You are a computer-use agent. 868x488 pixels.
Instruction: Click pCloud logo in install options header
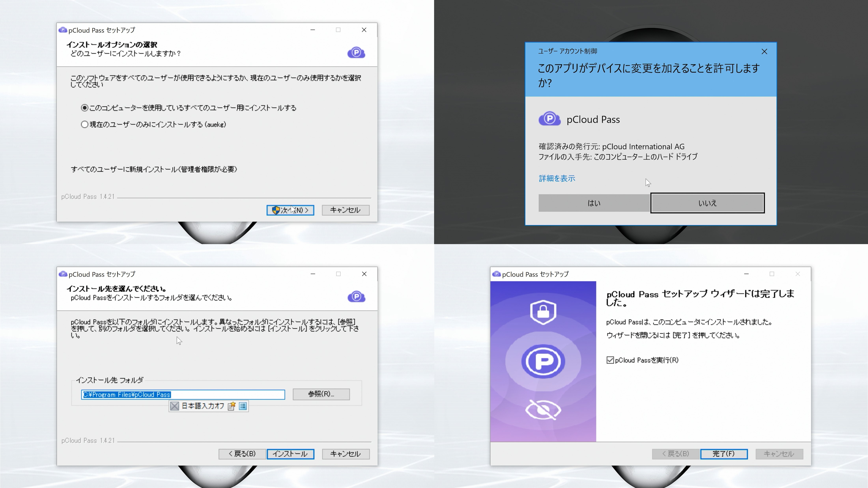coord(356,52)
